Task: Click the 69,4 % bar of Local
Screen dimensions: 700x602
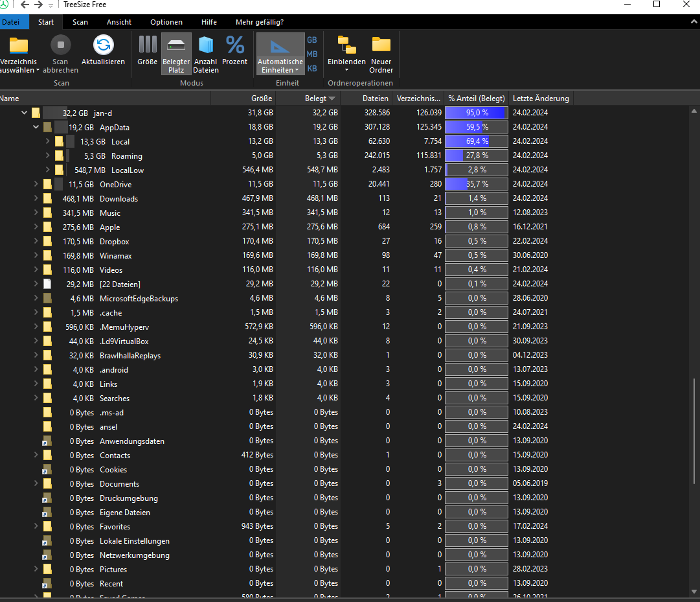Action: tap(477, 141)
